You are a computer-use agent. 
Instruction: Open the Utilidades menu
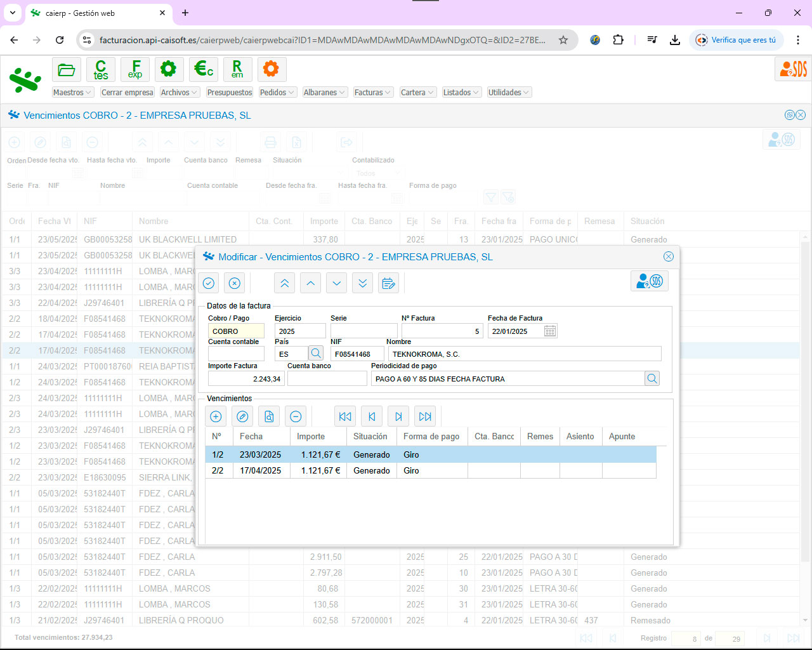click(x=509, y=93)
